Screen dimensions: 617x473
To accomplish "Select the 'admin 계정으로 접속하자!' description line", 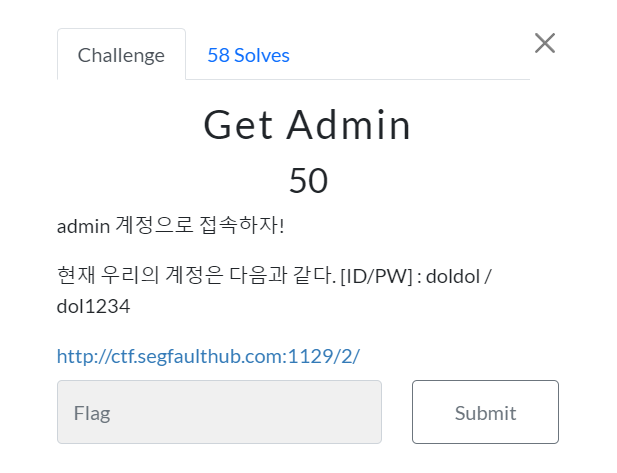I will pos(170,226).
